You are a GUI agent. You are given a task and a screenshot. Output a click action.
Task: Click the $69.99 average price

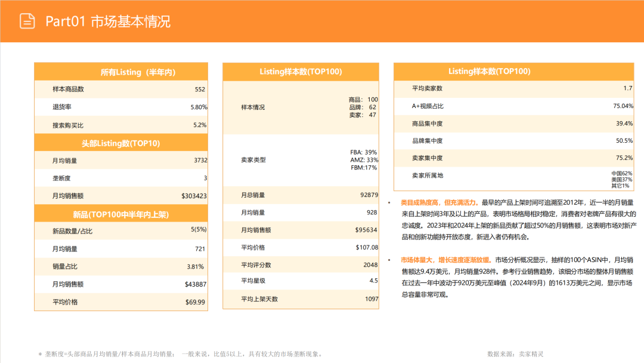[x=195, y=302]
